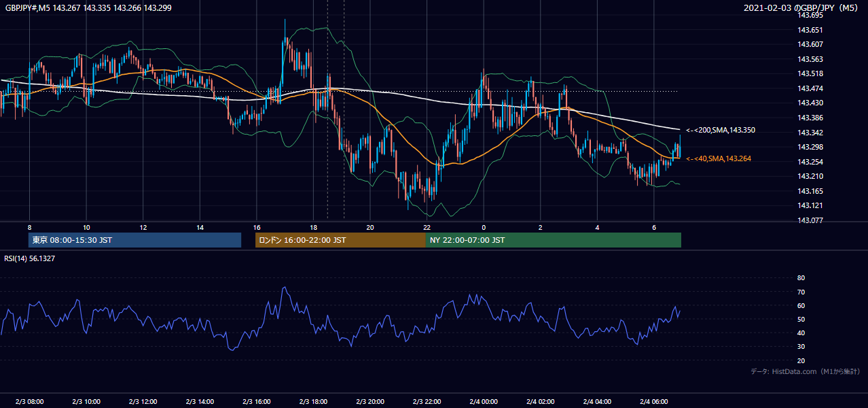Click hour marker 4 under the price chart
Viewport: 868px width, 408px height.
point(597,227)
